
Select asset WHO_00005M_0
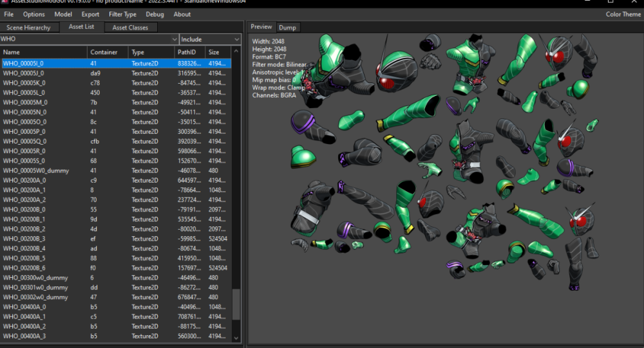pos(116,102)
